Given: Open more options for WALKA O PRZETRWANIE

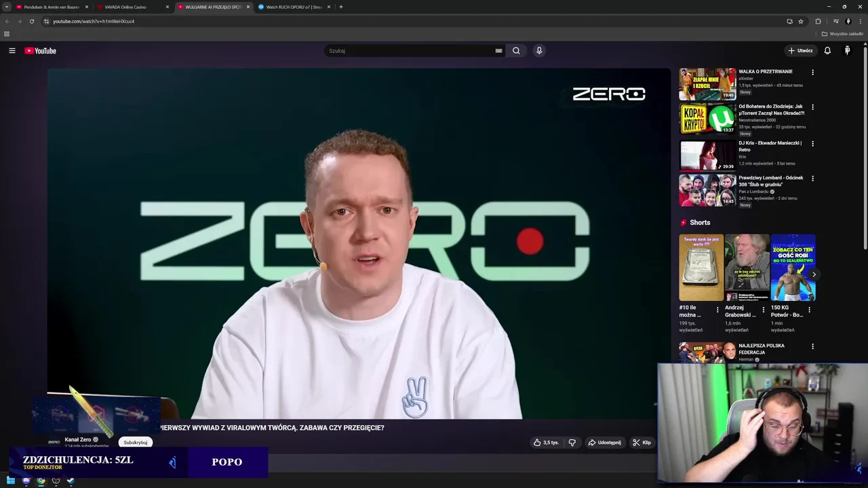Looking at the screenshot, I should pyautogui.click(x=812, y=73).
